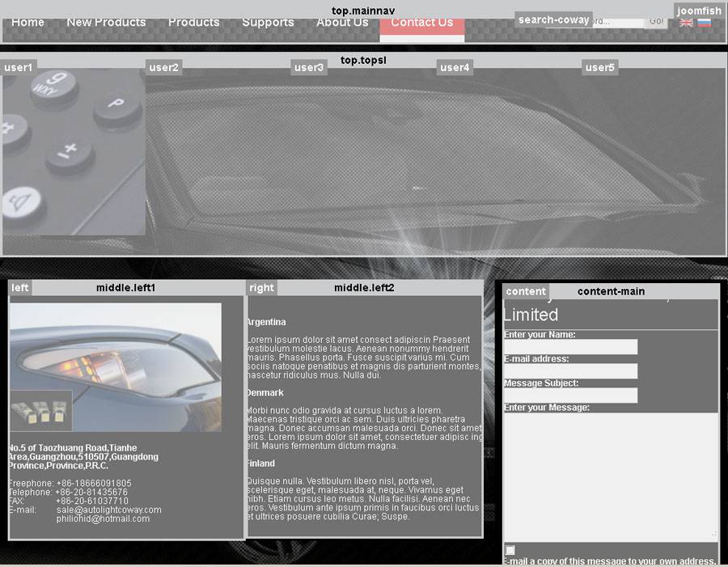Image resolution: width=728 pixels, height=567 pixels.
Task: Open the Home menu item
Action: [28, 23]
